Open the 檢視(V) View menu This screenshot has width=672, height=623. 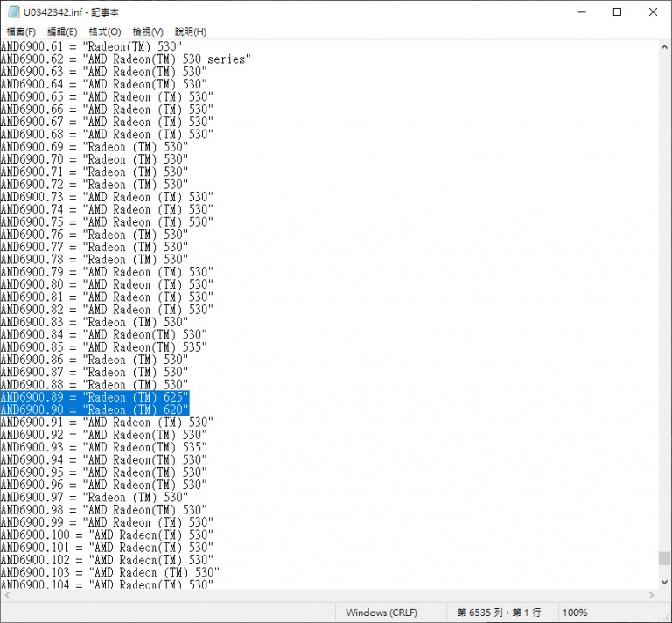pyautogui.click(x=148, y=31)
